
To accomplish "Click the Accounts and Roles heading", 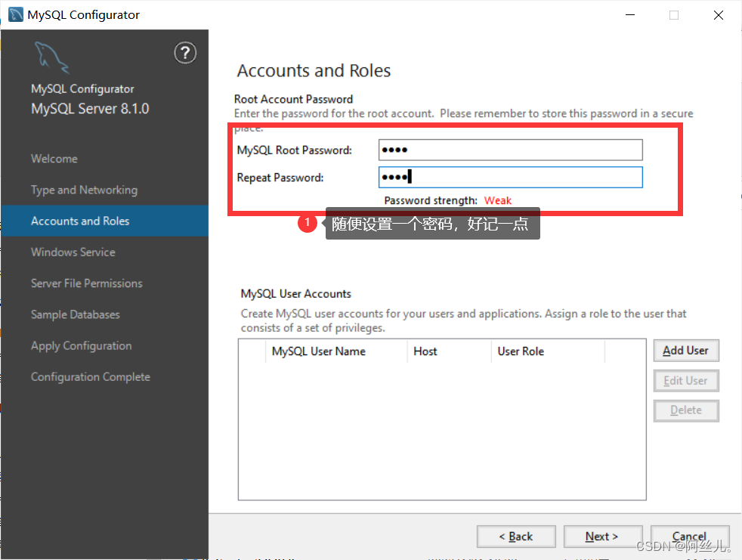I will pos(314,70).
